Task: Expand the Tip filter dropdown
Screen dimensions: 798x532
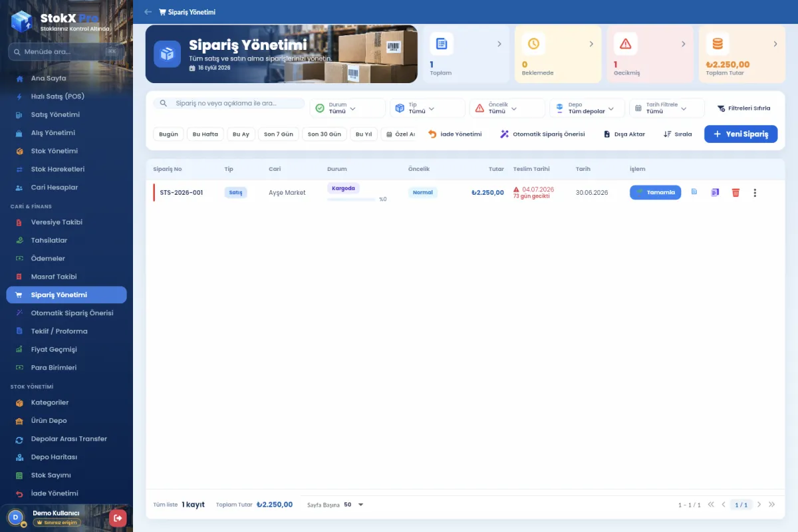Action: [428, 108]
